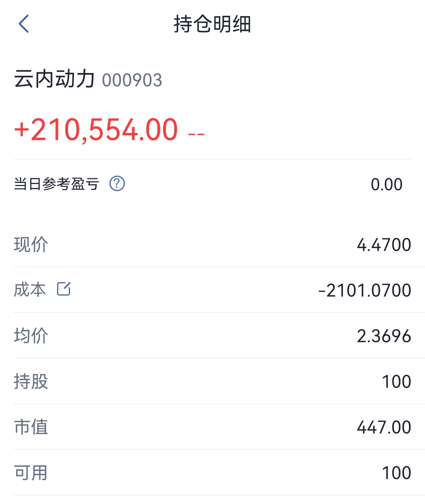Open help icon next to 当日参考盈亏
Image resolution: width=425 pixels, height=504 pixels.
click(x=117, y=184)
